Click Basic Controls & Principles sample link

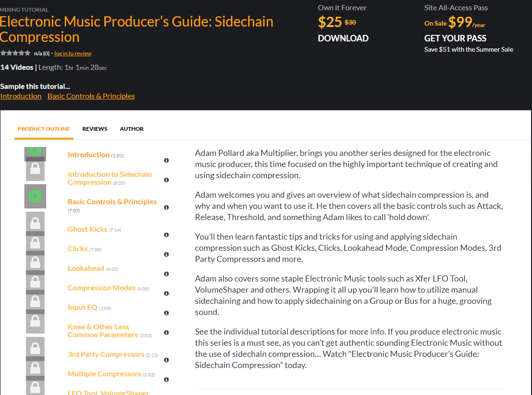pos(91,96)
